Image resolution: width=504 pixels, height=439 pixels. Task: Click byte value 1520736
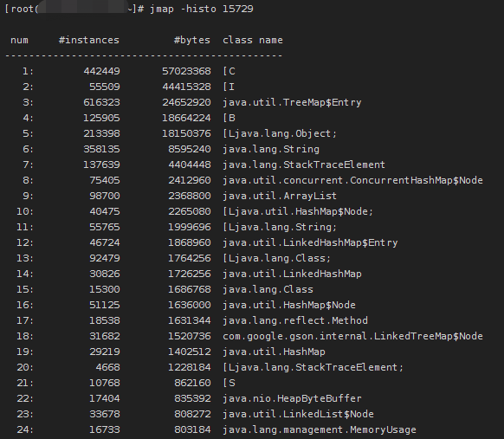190,336
